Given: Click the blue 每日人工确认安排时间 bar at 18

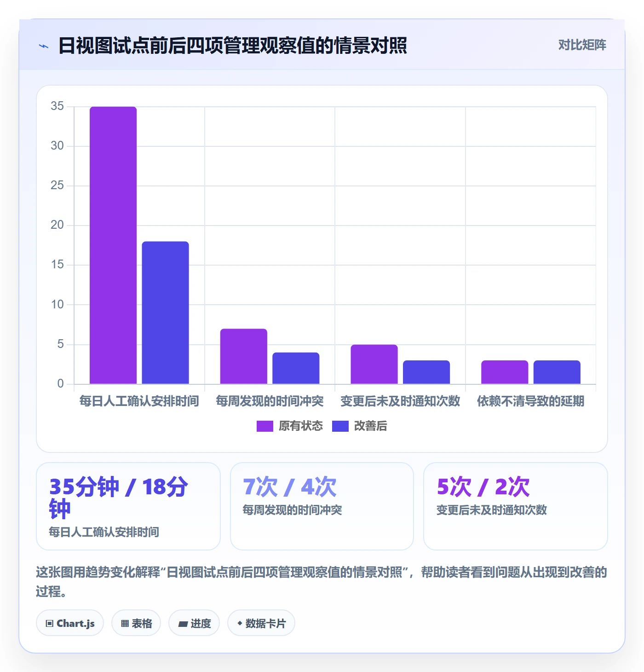Looking at the screenshot, I should pyautogui.click(x=165, y=313).
